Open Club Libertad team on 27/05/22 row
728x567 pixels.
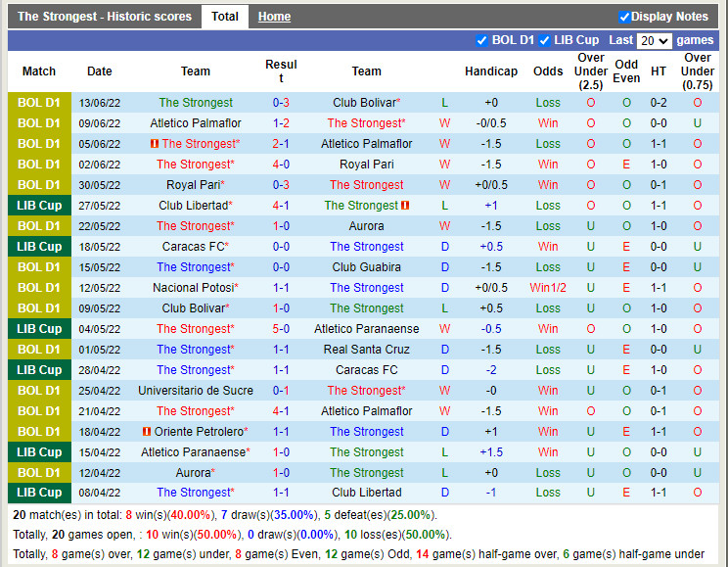tap(196, 206)
